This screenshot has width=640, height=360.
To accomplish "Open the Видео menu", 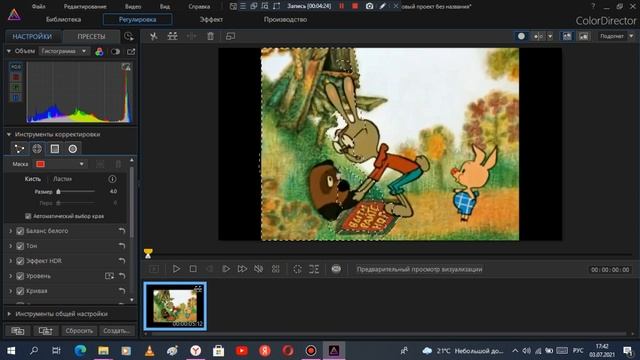I will click(x=133, y=6).
